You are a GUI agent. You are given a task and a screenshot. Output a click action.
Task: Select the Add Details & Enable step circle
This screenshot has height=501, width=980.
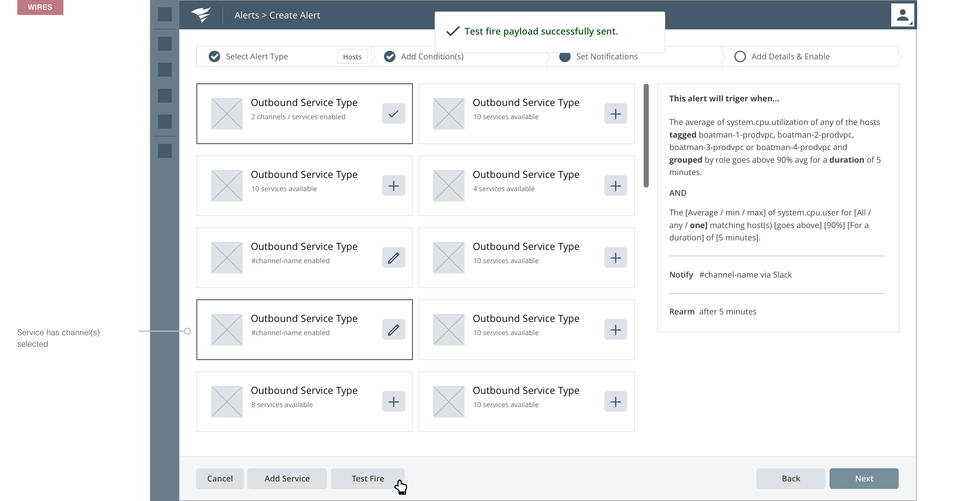click(x=740, y=57)
